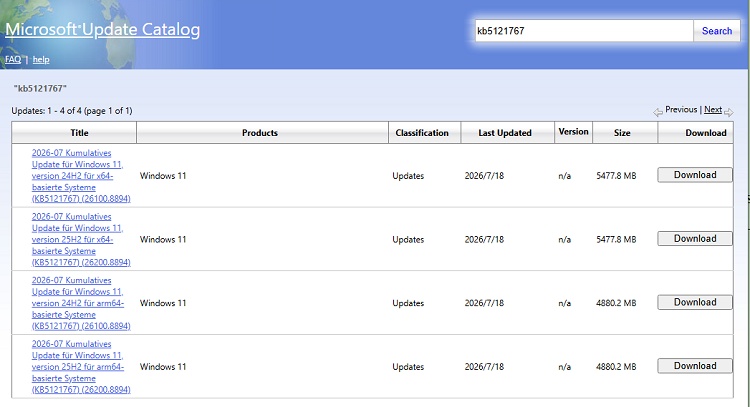This screenshot has height=407, width=750.
Task: Download the 25H2 arm64 update
Action: (x=695, y=366)
